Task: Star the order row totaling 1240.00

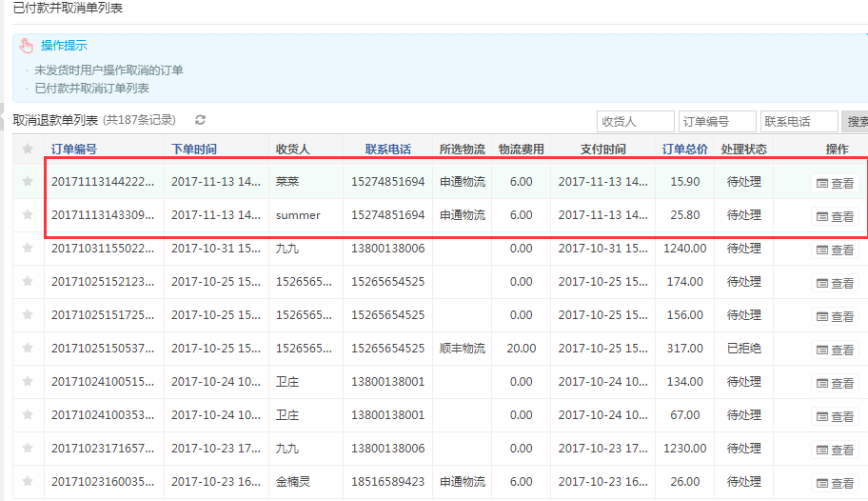Action: (x=28, y=248)
